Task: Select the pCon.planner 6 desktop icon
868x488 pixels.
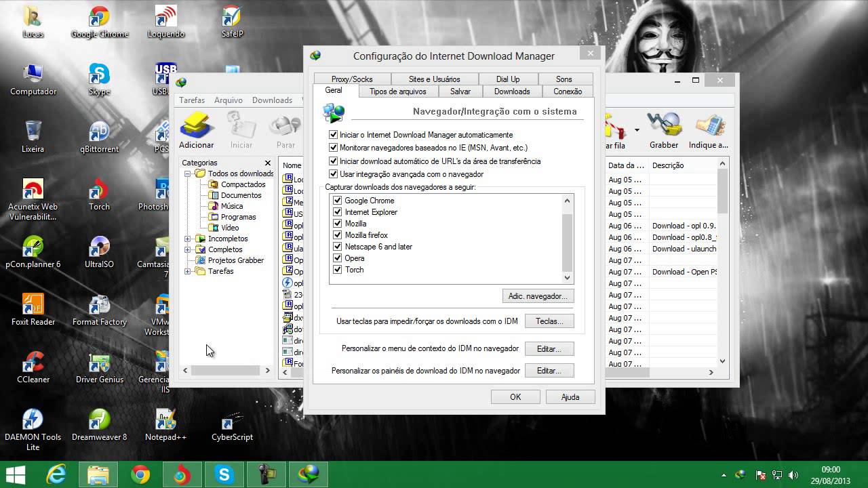Action: coord(33,253)
